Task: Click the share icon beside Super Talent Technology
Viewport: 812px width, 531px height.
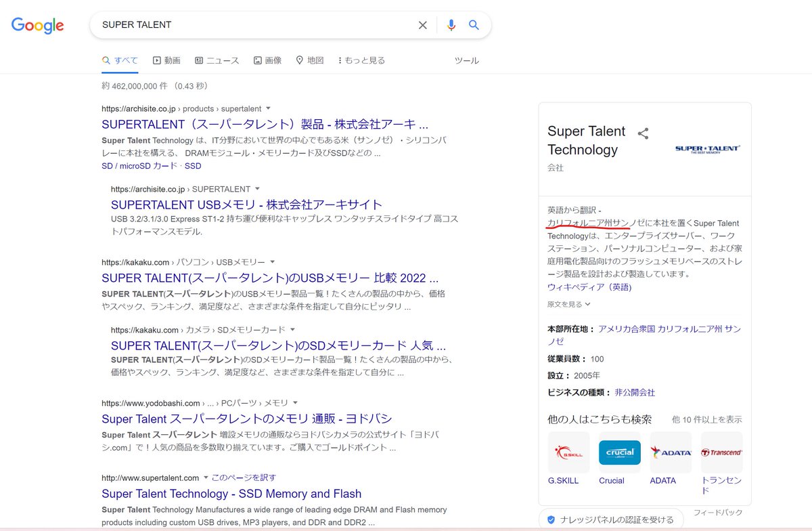Action: point(643,133)
